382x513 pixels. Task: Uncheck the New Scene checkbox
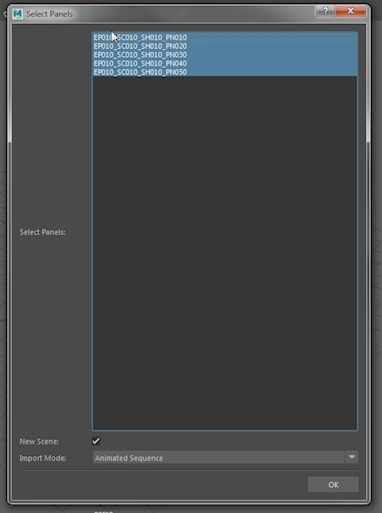(96, 441)
